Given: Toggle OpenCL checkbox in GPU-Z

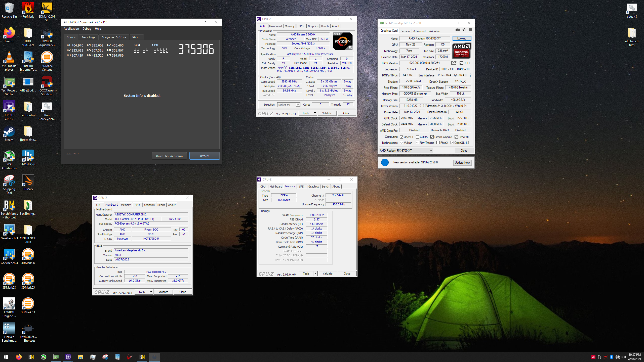Looking at the screenshot, I should click(401, 137).
